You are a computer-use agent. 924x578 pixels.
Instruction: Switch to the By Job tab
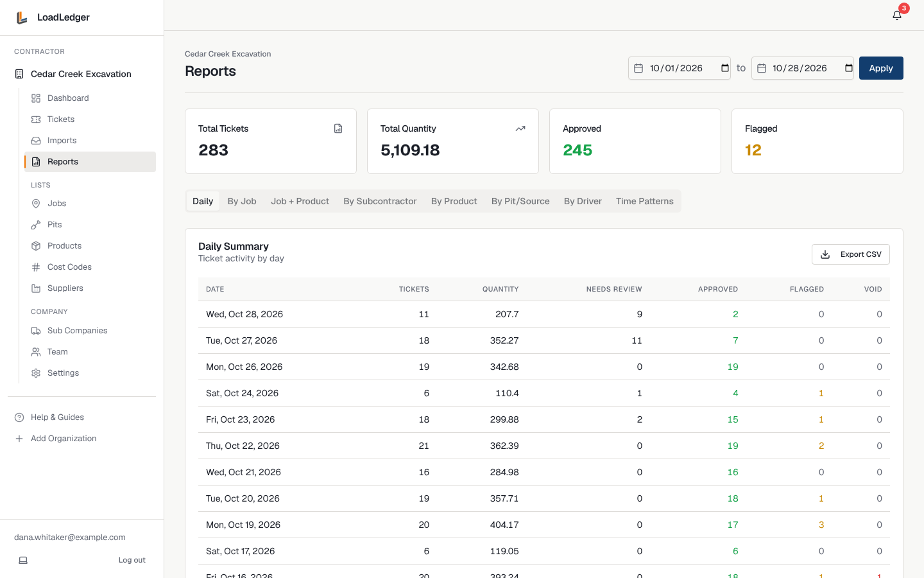coord(242,201)
